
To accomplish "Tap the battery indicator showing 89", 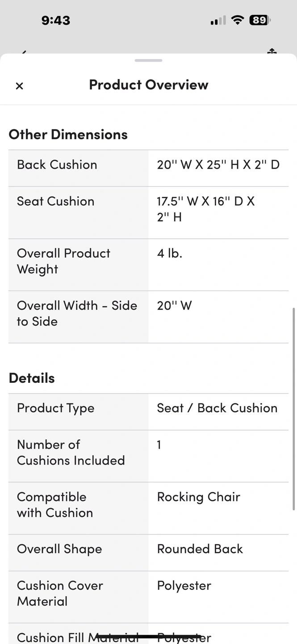I will (260, 20).
